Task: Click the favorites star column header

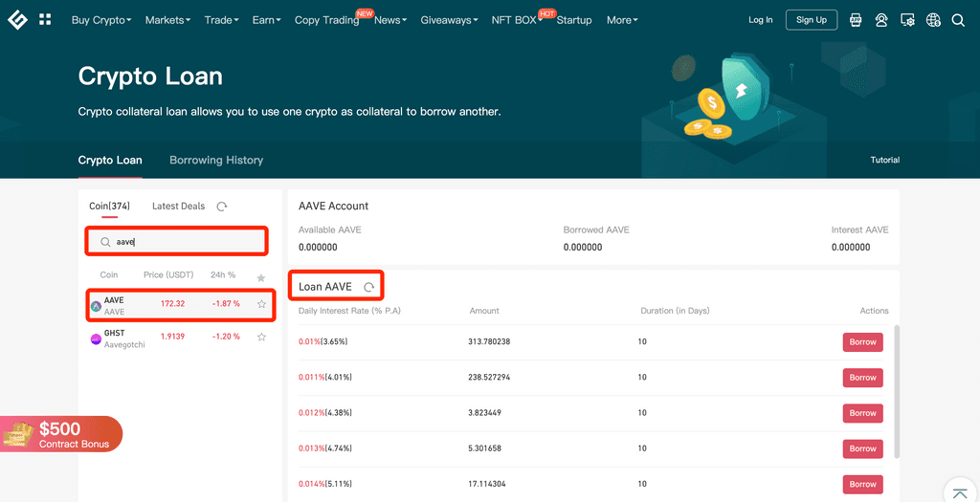Action: pos(261,277)
